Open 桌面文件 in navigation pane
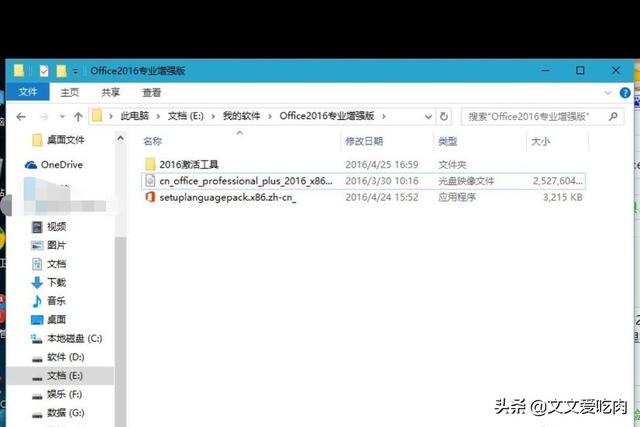Image resolution: width=640 pixels, height=427 pixels. tap(66, 140)
